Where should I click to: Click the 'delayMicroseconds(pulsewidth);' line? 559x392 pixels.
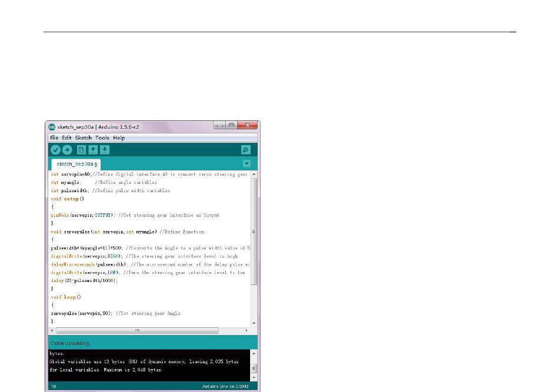point(150,264)
